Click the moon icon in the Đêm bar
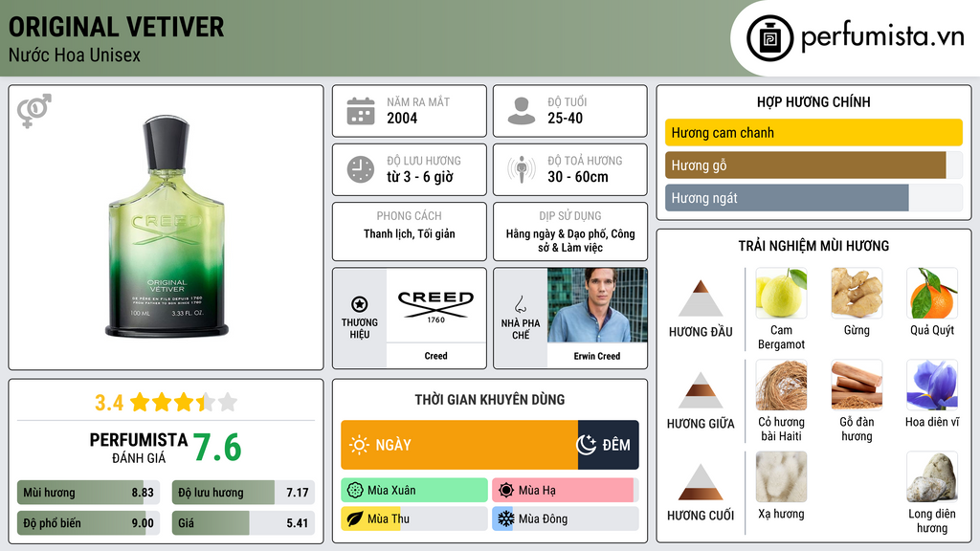This screenshot has width=980, height=551. 587,445
